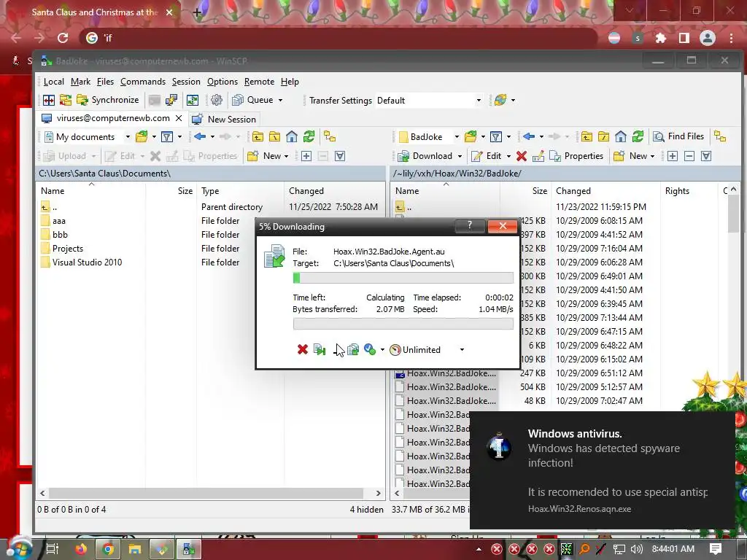
Task: Expand the remote New dropdown arrow
Action: [652, 156]
